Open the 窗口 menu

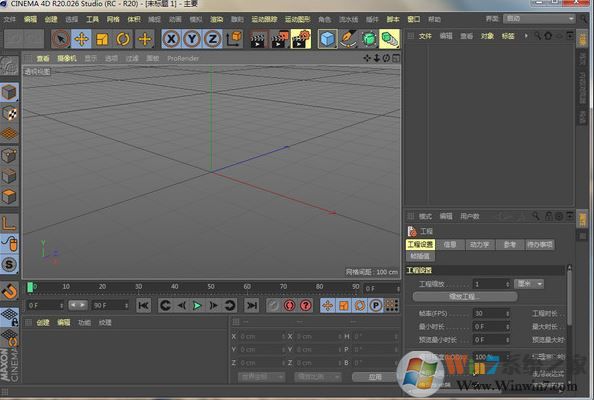tap(413, 19)
